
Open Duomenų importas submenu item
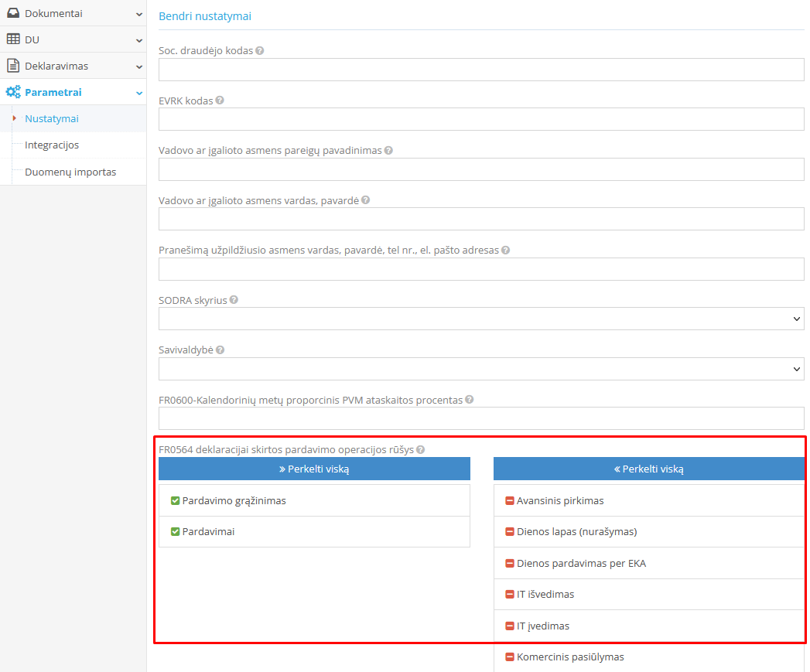(x=70, y=172)
